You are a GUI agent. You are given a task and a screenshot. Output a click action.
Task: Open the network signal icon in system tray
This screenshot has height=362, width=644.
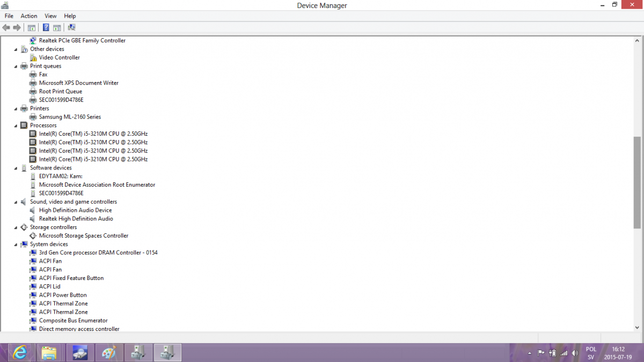563,353
